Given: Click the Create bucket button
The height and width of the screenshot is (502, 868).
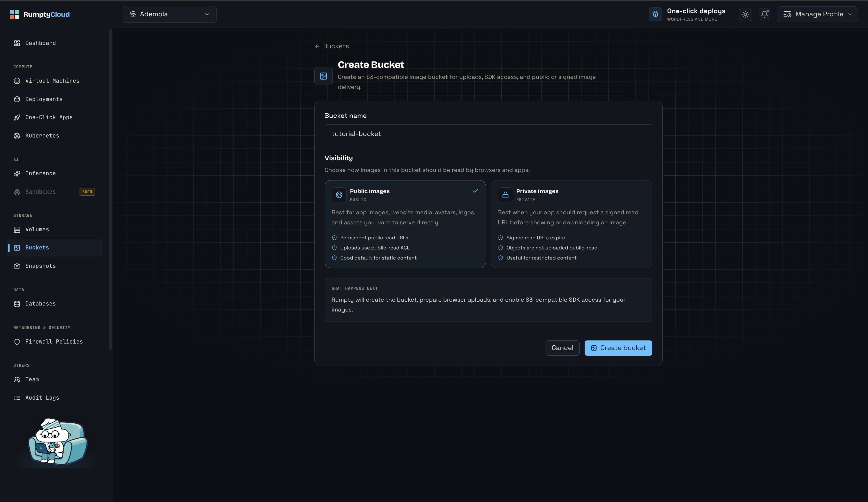Looking at the screenshot, I should click(x=618, y=348).
